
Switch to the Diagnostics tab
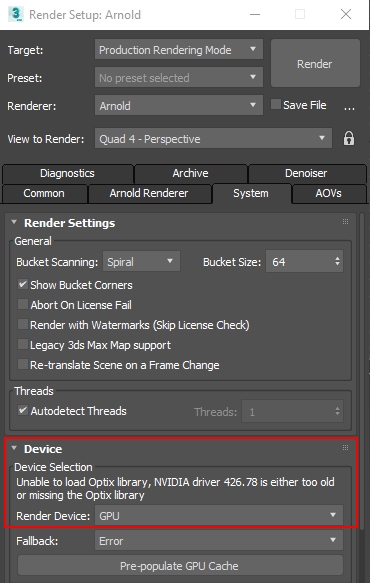67,173
